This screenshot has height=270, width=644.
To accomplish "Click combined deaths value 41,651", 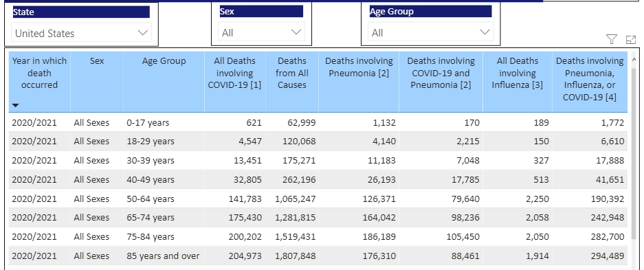I will tap(611, 180).
